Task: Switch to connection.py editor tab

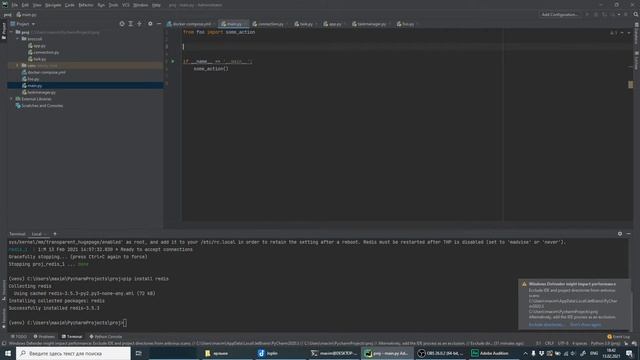Action: click(268, 24)
